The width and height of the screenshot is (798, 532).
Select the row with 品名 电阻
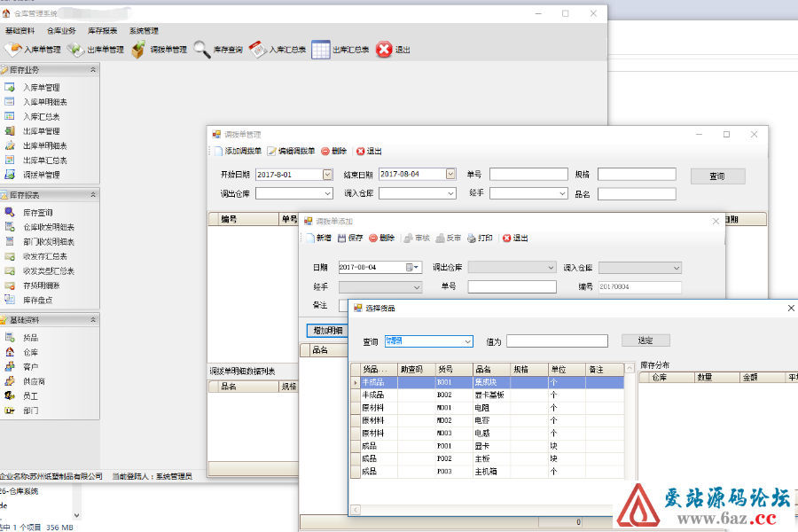coord(488,408)
